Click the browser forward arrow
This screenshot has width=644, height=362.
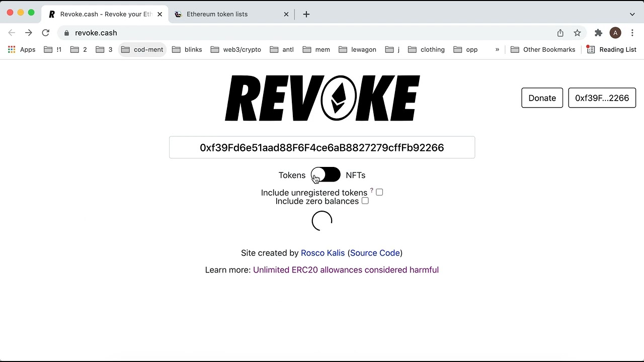[29, 33]
